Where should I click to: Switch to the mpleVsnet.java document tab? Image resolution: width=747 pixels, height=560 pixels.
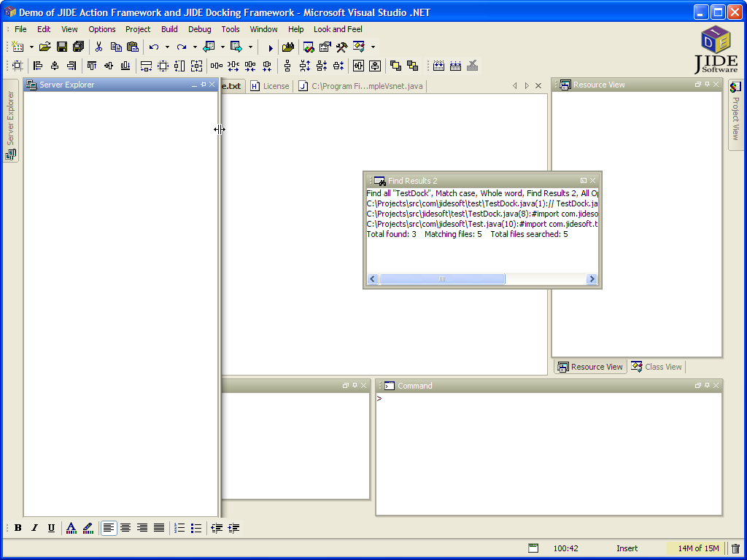click(360, 86)
